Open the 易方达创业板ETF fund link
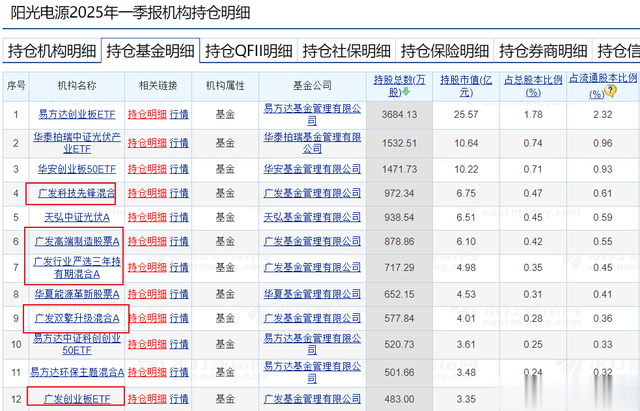This screenshot has height=411, width=640. (77, 114)
